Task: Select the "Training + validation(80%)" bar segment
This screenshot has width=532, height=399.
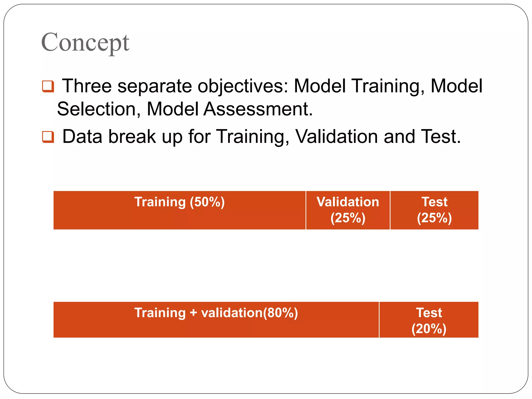Action: [216, 320]
